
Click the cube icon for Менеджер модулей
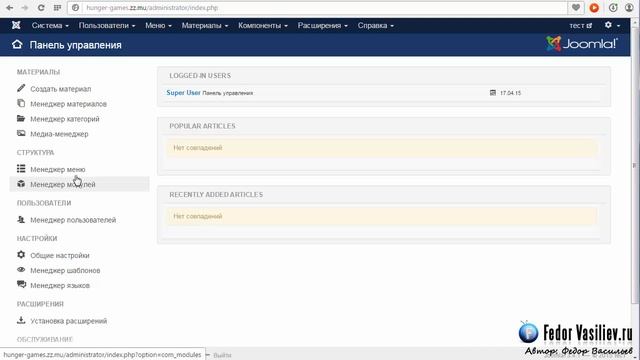point(21,184)
